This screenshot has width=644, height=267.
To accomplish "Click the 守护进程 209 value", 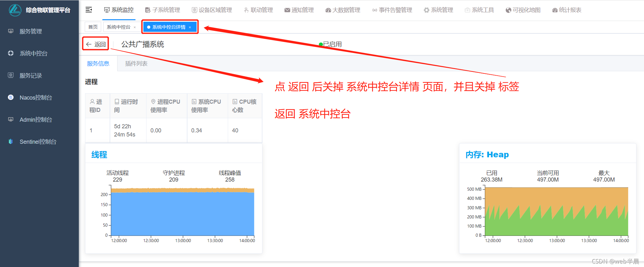I will 174,180.
